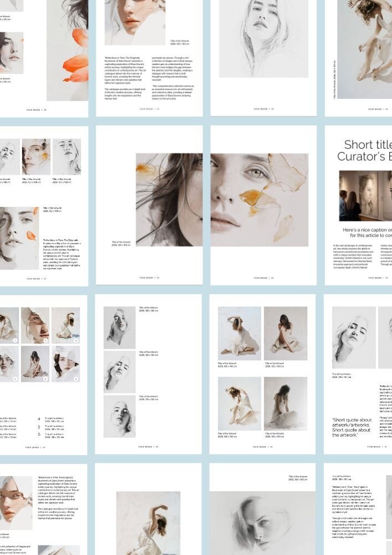Click the middle sketch in three-portrait column page
This screenshot has height=555, width=392.
tap(119, 371)
